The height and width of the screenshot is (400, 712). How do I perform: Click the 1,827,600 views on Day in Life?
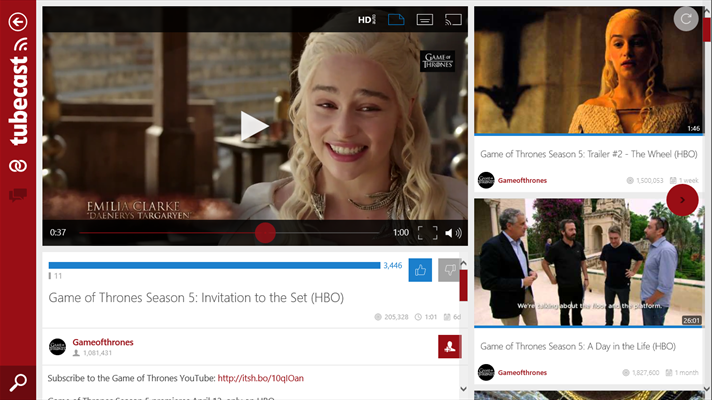click(x=641, y=373)
